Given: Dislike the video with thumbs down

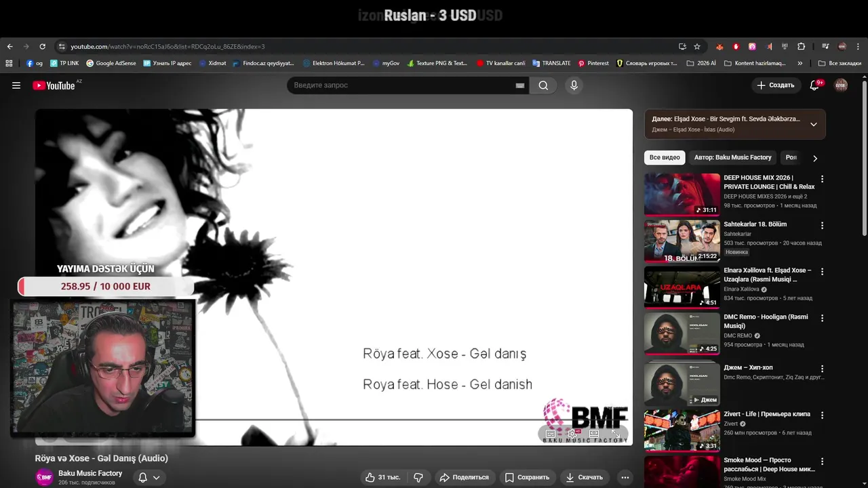Looking at the screenshot, I should click(x=418, y=477).
